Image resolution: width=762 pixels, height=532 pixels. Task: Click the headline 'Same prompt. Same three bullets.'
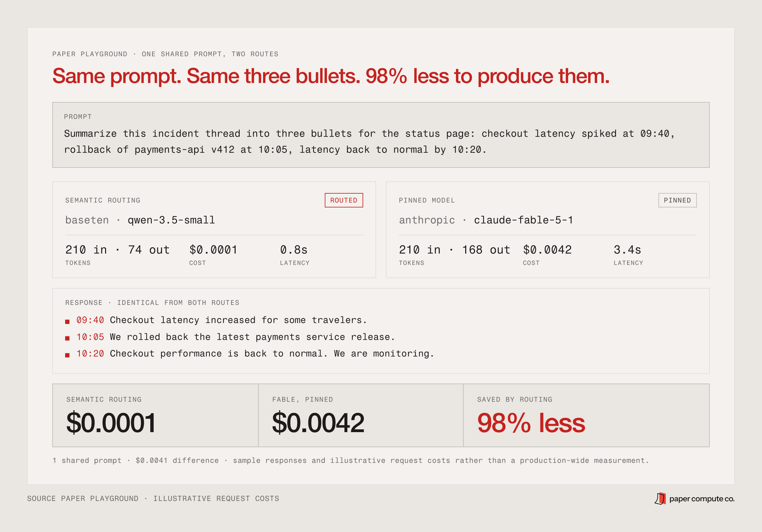click(x=206, y=76)
